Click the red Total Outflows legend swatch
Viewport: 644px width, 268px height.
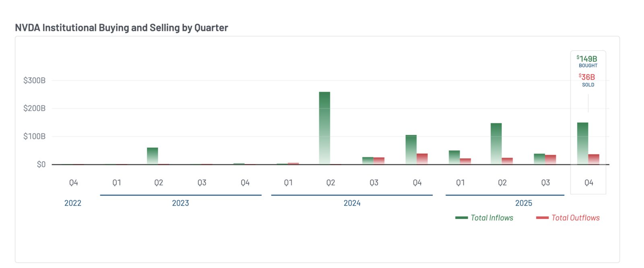tap(542, 218)
